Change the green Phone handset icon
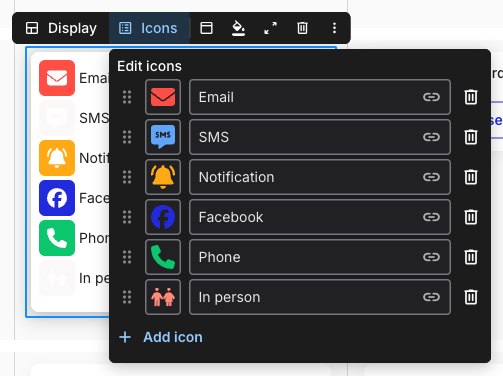 pos(163,257)
